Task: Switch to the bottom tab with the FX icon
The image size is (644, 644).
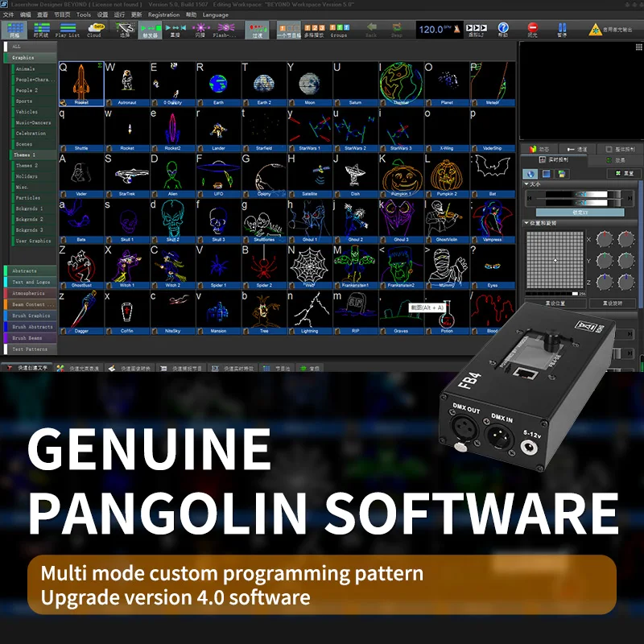Action: point(233,368)
